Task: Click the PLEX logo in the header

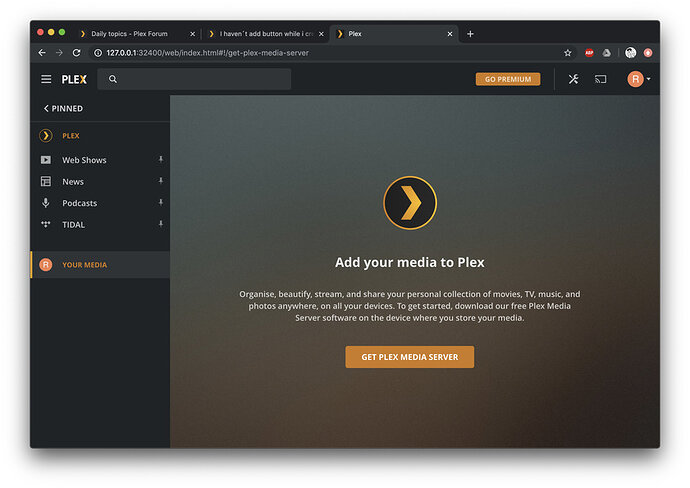Action: tap(74, 80)
